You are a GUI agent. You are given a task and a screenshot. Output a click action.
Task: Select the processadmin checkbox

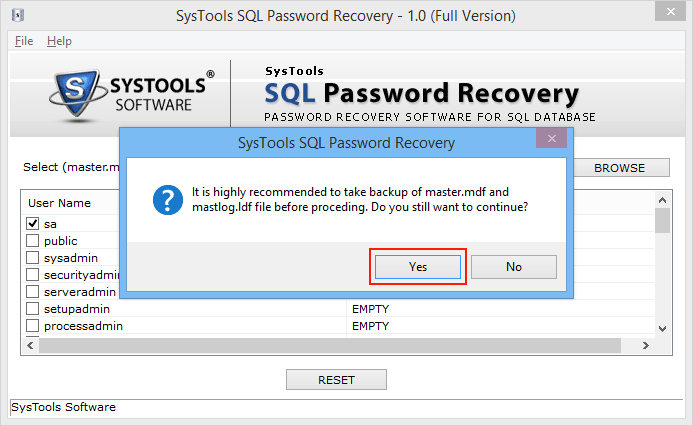click(33, 326)
